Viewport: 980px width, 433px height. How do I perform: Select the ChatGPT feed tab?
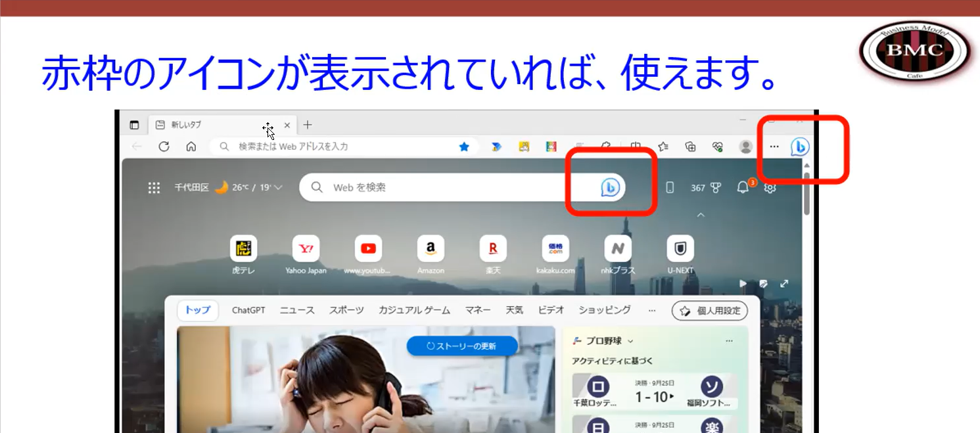pos(248,311)
